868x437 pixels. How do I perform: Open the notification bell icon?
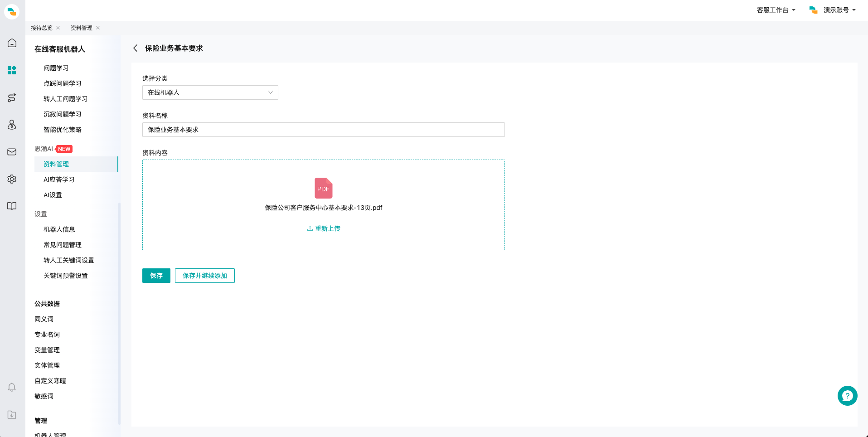click(x=12, y=388)
